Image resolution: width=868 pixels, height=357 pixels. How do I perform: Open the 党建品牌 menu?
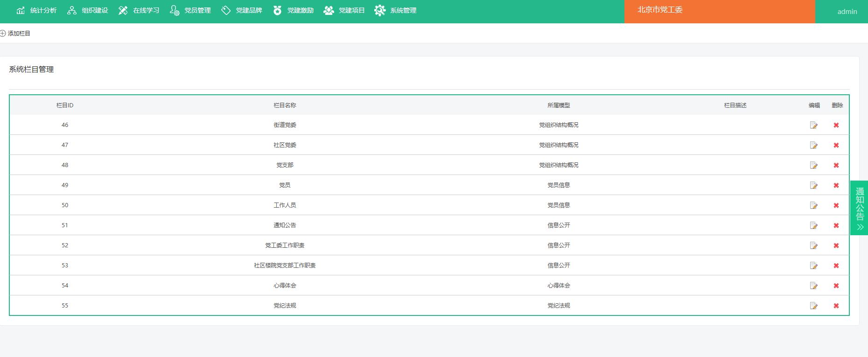[x=242, y=10]
